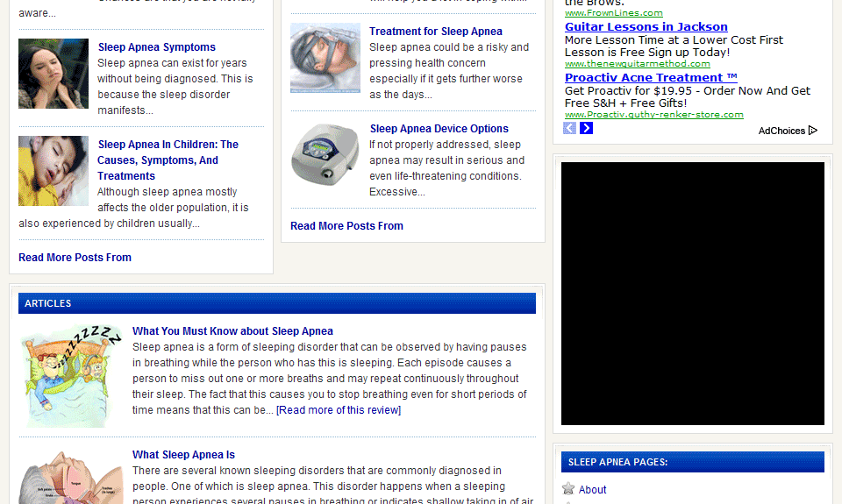Open the sleeping child thumbnail image
842x504 pixels.
pyautogui.click(x=54, y=171)
